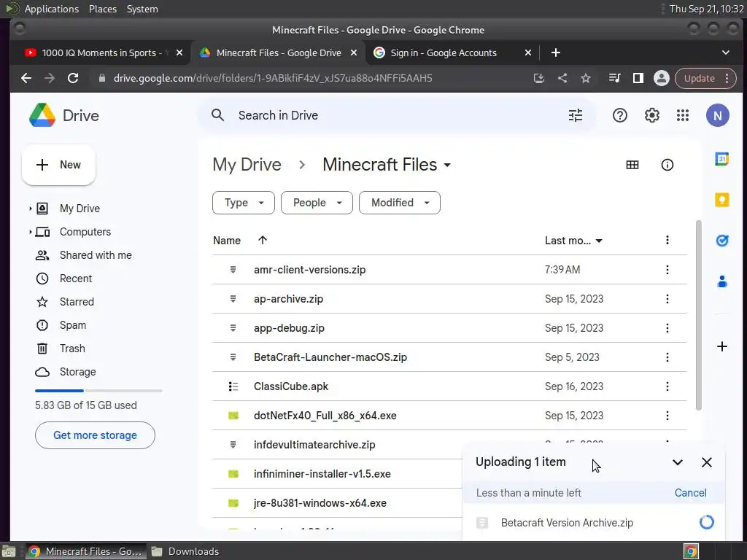Open more actions for amr-client-versions.zip
The width and height of the screenshot is (747, 560).
[667, 270]
